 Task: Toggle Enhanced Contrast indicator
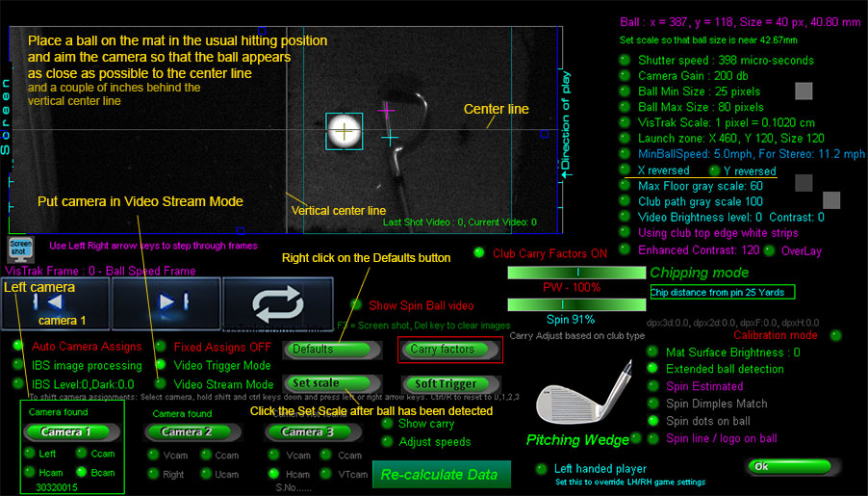tap(625, 249)
